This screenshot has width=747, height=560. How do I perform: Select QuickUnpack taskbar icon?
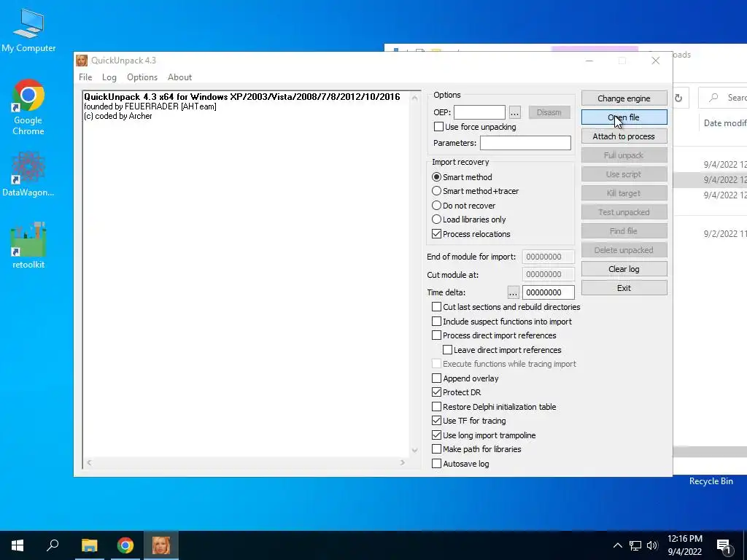pos(161,545)
